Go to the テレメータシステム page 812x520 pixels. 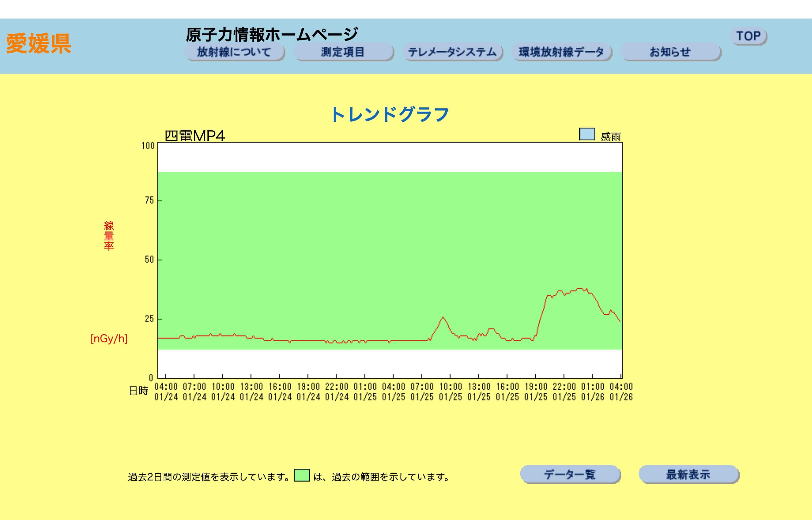pos(453,52)
